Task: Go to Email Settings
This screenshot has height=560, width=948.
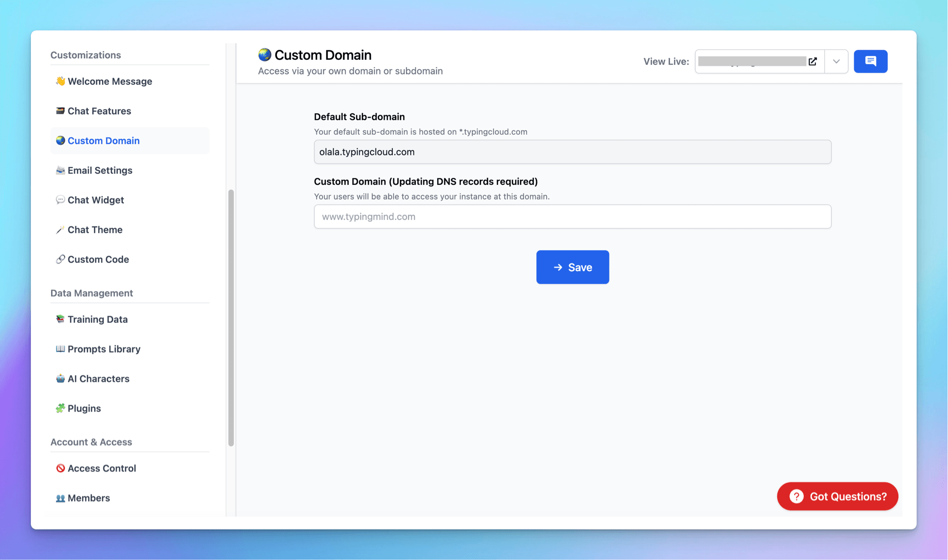Action: 129,170
